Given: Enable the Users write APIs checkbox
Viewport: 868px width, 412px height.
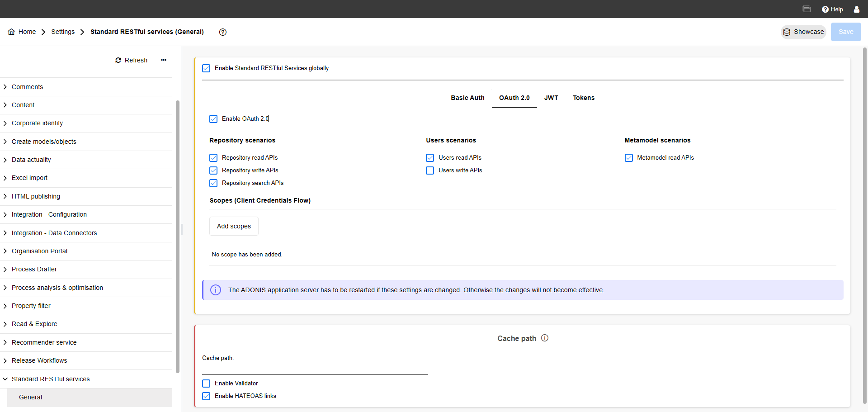Looking at the screenshot, I should pyautogui.click(x=430, y=170).
